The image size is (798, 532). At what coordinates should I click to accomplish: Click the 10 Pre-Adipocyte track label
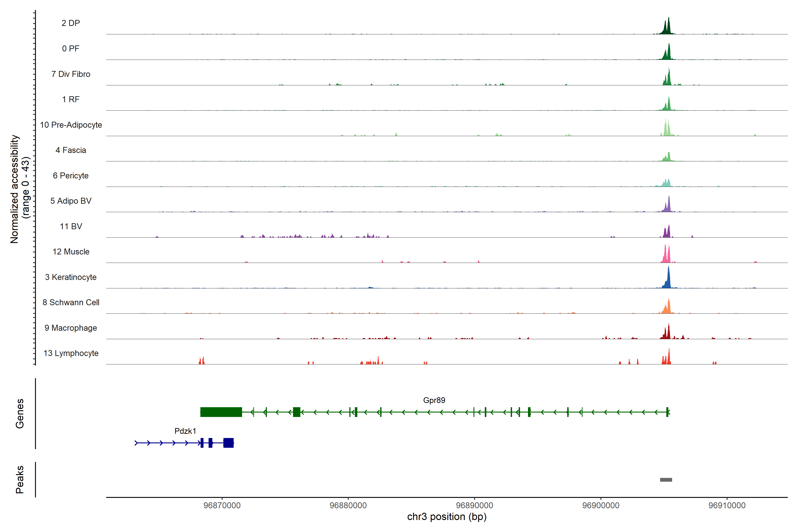pos(71,125)
